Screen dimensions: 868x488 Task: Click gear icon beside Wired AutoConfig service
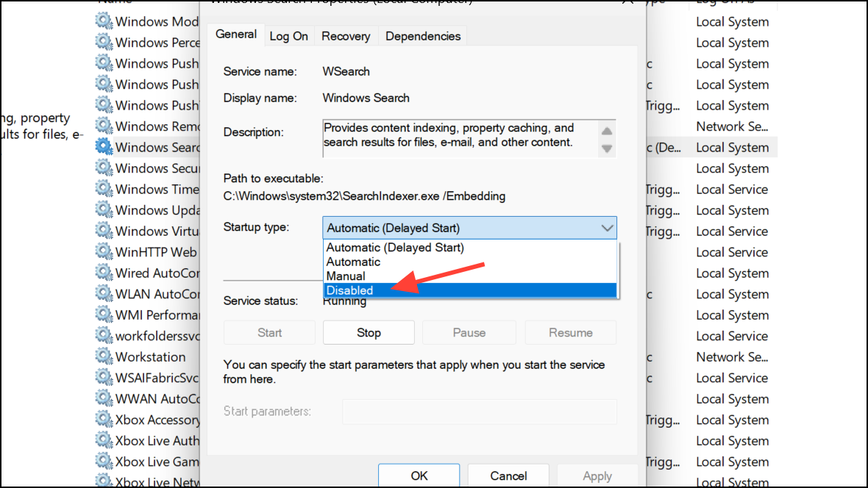pyautogui.click(x=104, y=273)
